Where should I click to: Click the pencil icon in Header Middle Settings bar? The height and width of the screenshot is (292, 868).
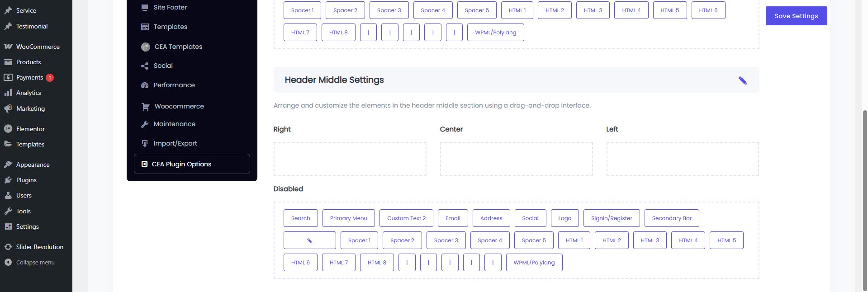(x=742, y=80)
